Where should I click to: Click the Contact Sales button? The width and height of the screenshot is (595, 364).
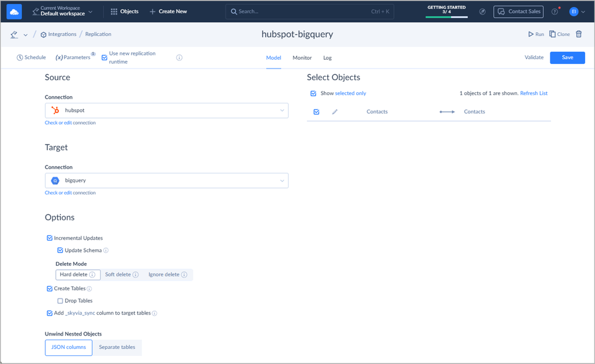click(518, 12)
